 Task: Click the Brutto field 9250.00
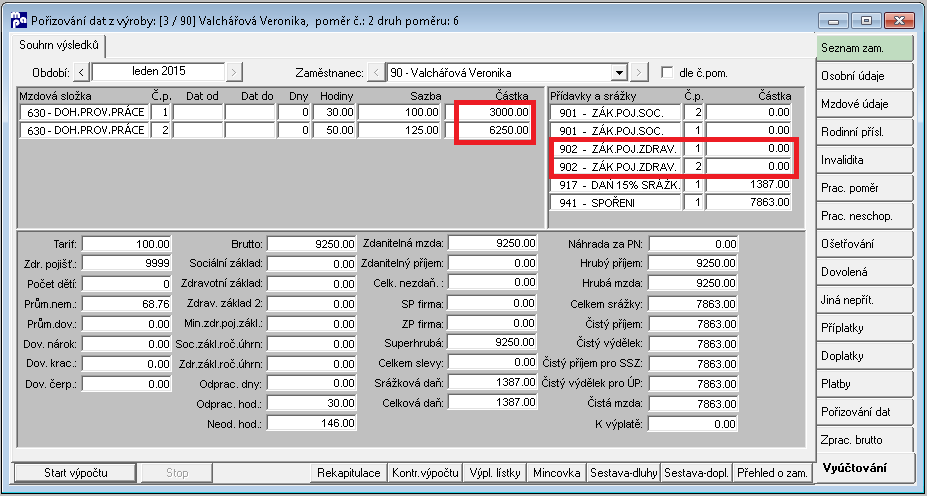coord(312,244)
